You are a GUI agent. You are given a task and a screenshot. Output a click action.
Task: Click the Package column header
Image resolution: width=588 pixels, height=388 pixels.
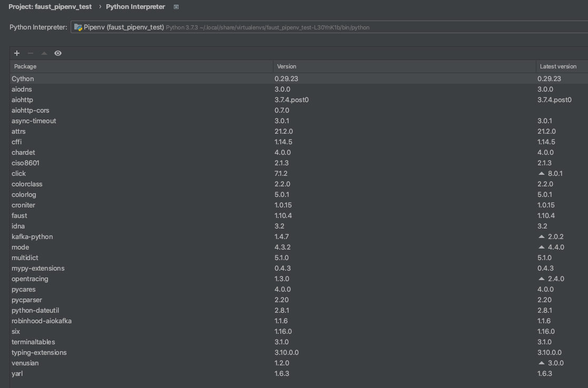pos(141,66)
